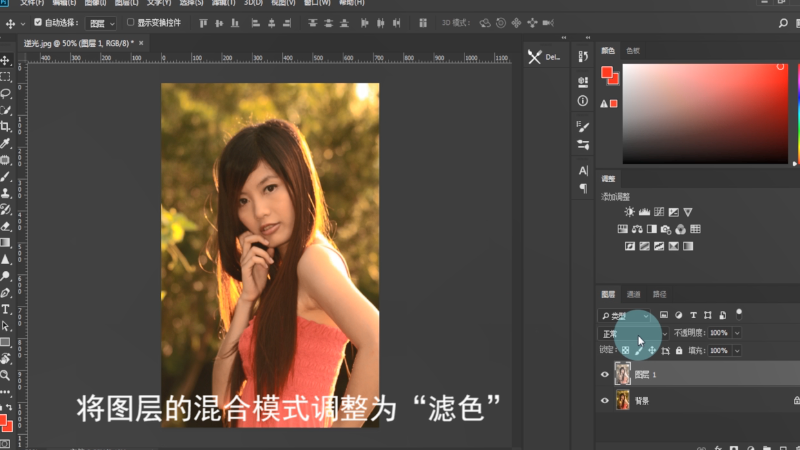This screenshot has height=450, width=800.
Task: Open the search magnifier in options bar
Action: (783, 23)
